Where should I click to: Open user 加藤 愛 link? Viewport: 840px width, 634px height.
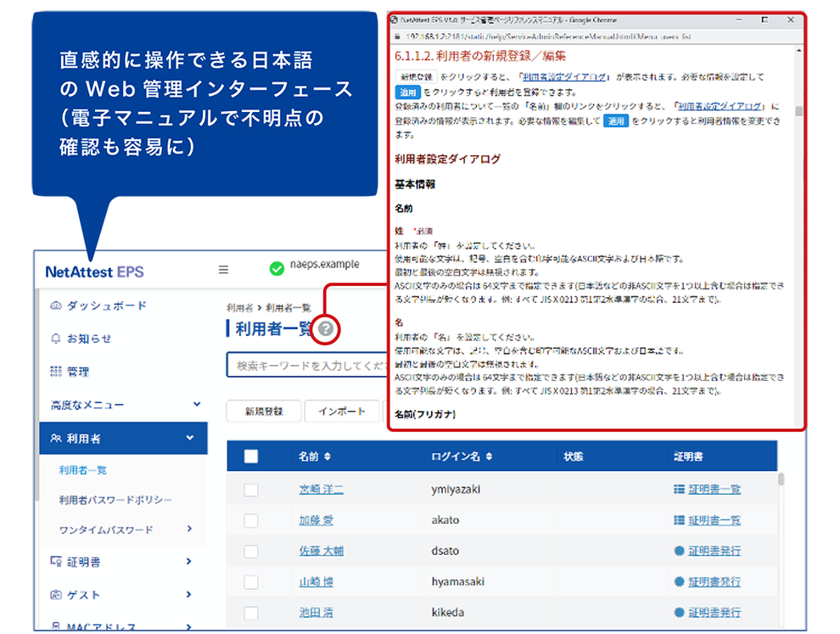[316, 520]
